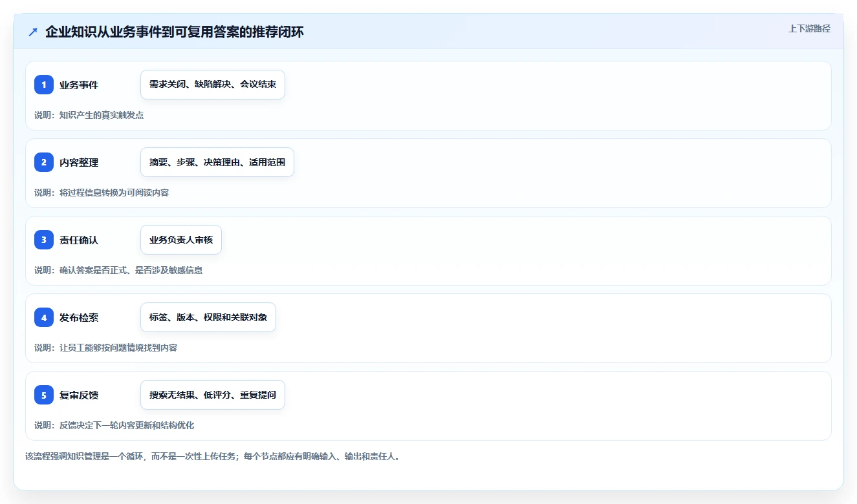Click the step 2 number badge
857x504 pixels.
click(x=44, y=162)
